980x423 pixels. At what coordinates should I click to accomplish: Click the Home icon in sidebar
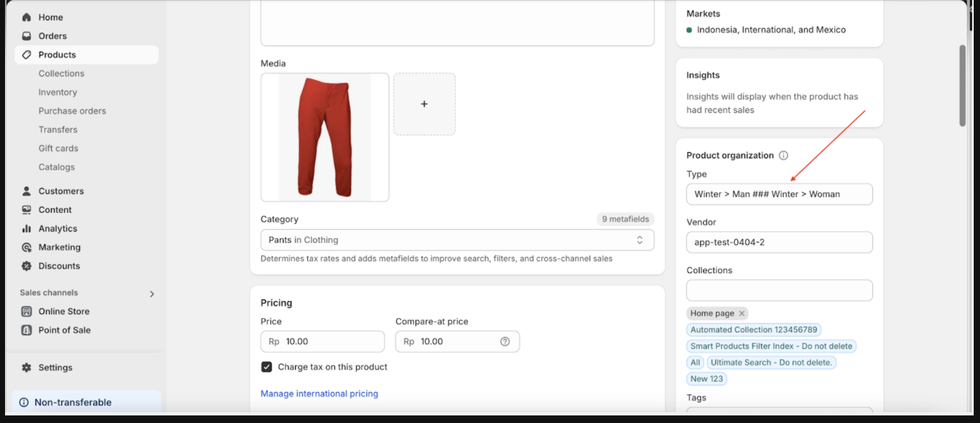26,17
